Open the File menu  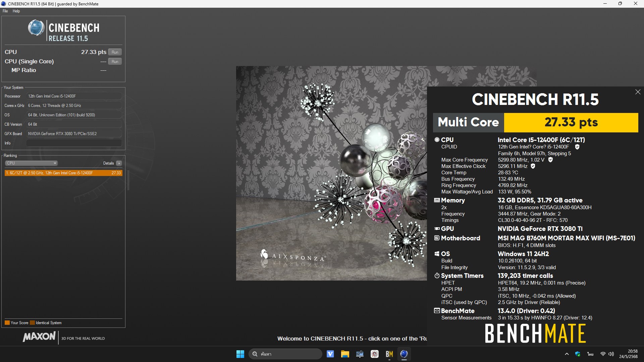(x=5, y=11)
